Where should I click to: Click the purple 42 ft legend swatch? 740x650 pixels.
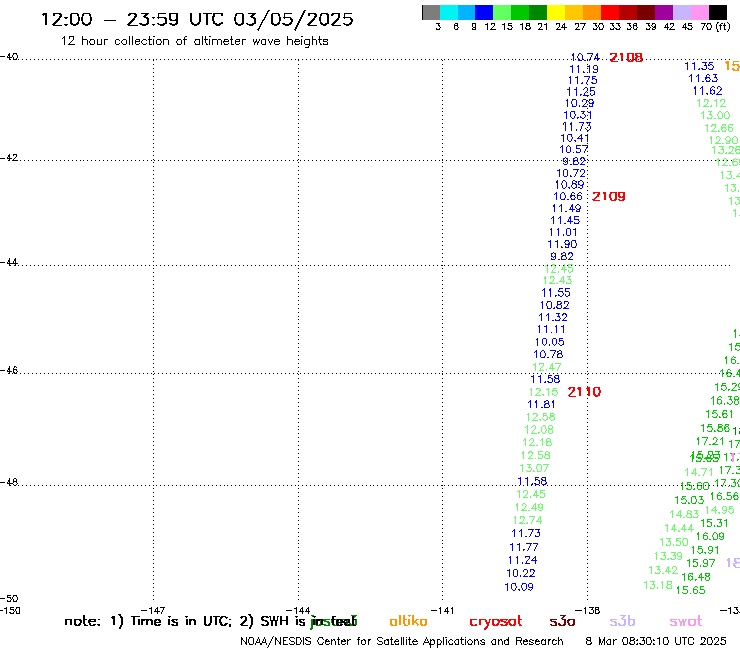[664, 12]
